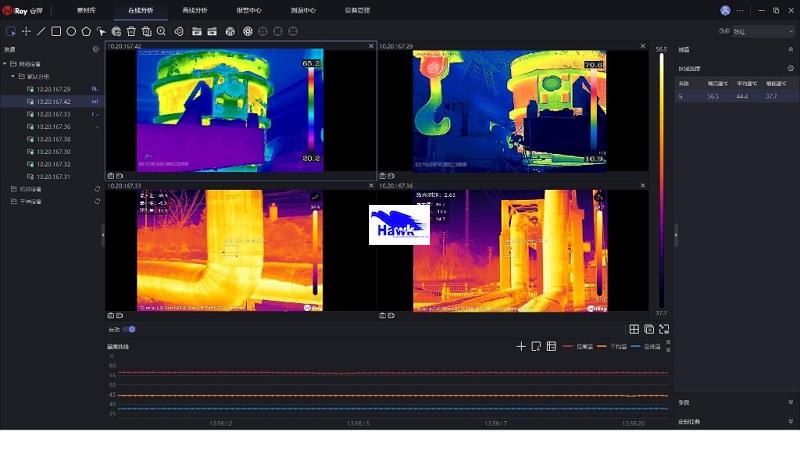The width and height of the screenshot is (800, 450).
Task: Open the fourth top navigation tab
Action: click(248, 10)
